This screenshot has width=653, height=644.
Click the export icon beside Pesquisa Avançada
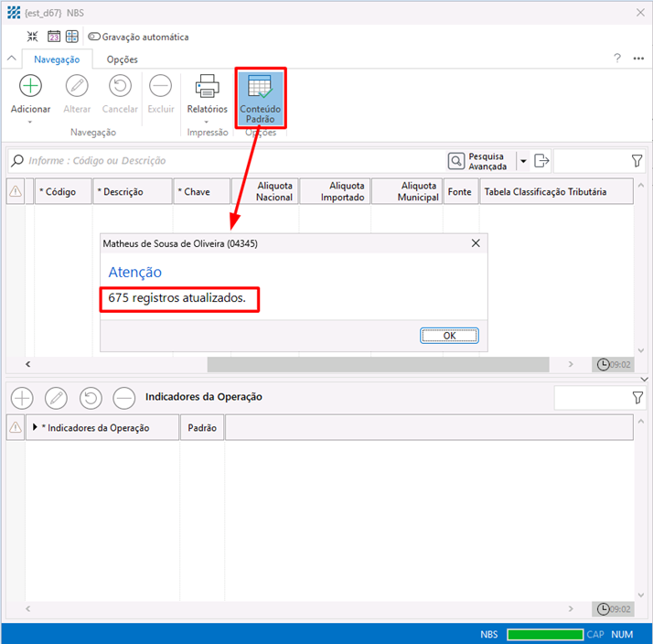541,161
